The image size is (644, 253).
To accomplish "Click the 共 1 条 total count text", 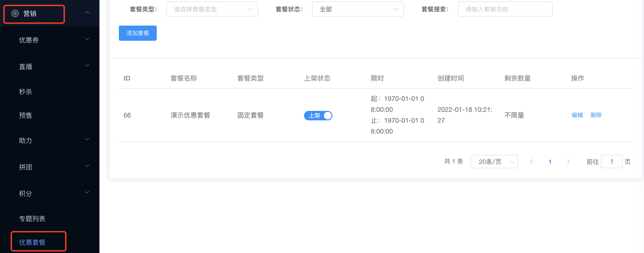I will click(453, 161).
